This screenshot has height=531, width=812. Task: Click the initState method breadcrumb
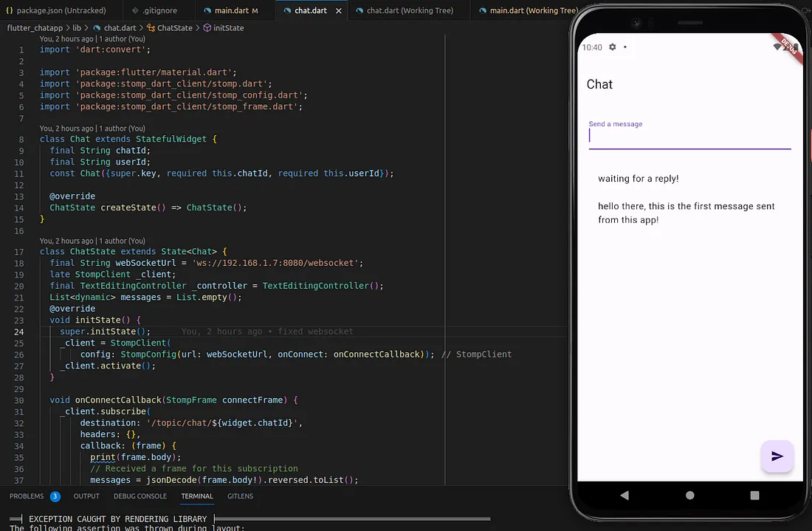click(228, 28)
